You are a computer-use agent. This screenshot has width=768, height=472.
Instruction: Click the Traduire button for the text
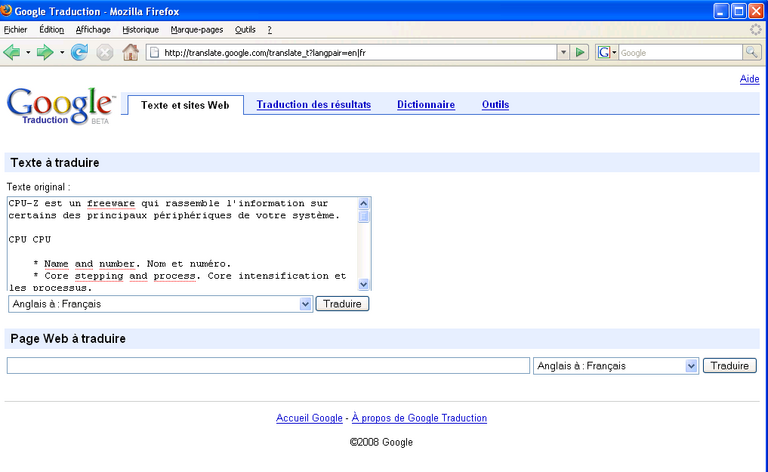342,304
